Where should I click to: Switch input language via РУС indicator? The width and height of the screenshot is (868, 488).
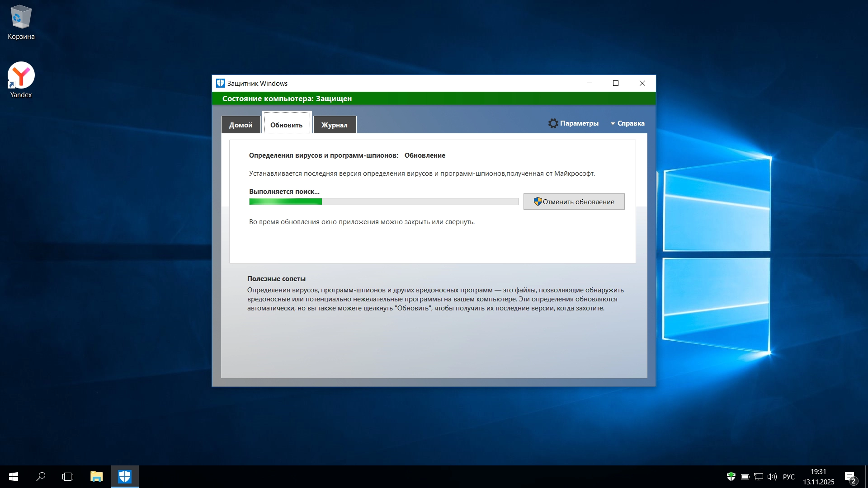[788, 477]
